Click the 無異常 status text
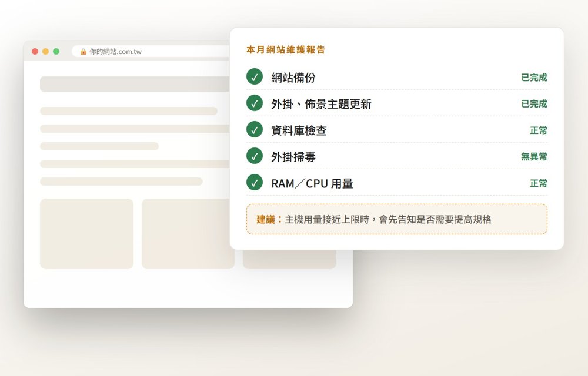Image resolution: width=588 pixels, height=376 pixels. (534, 156)
